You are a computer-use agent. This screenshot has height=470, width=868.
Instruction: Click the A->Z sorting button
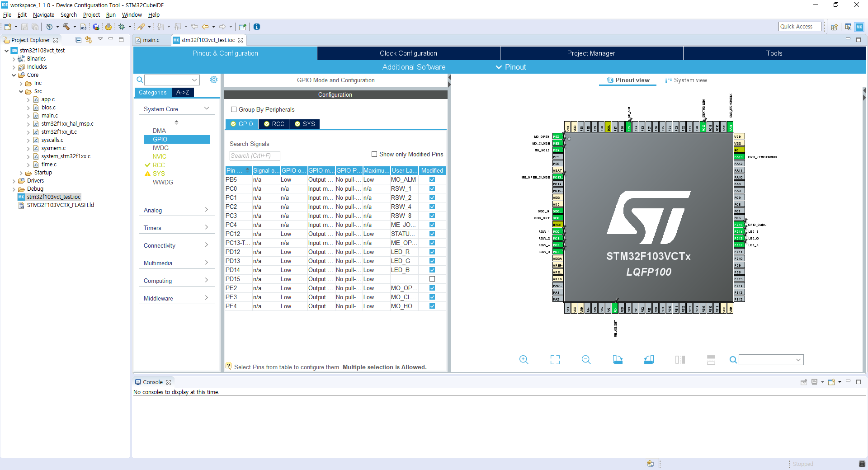183,92
